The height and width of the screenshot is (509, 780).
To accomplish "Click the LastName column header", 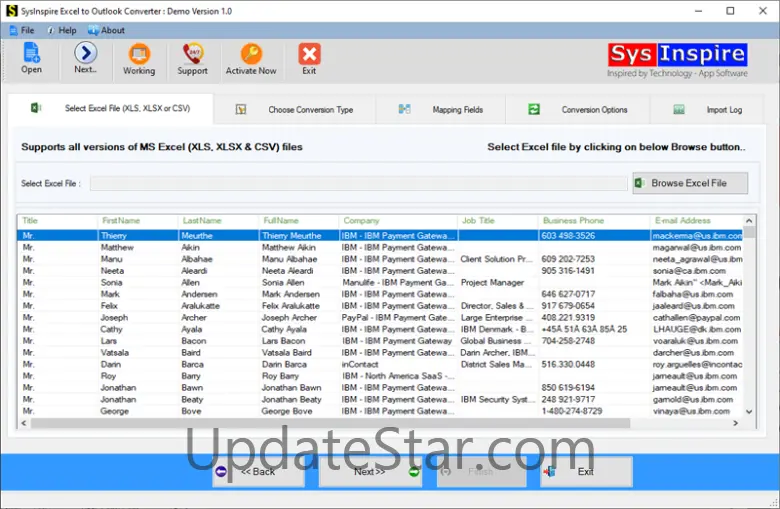I will pyautogui.click(x=218, y=220).
